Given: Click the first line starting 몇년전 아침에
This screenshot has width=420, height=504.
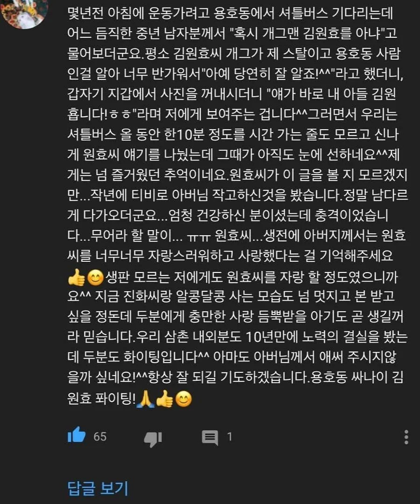Looking at the screenshot, I should [x=230, y=13].
